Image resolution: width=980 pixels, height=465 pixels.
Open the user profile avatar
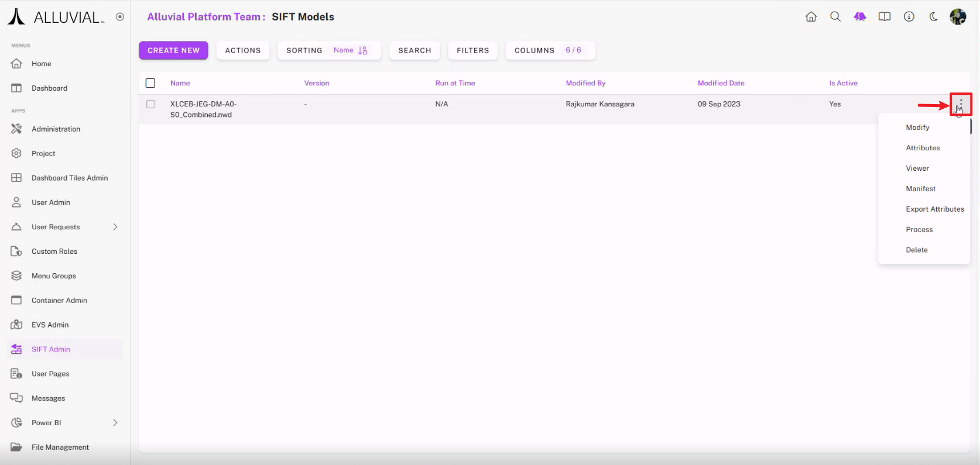click(x=958, y=17)
